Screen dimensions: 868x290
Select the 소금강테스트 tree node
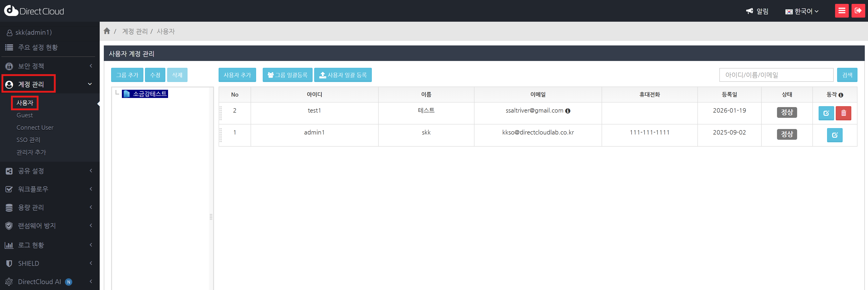(149, 94)
